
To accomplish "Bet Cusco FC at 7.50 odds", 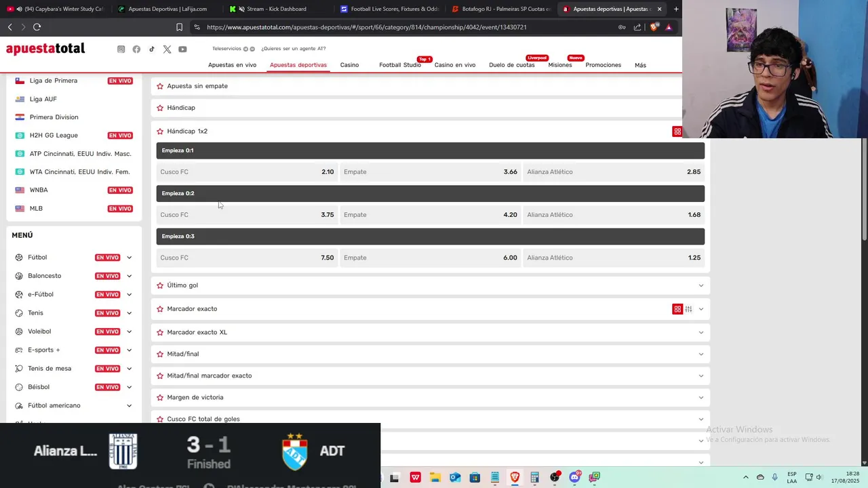I will tap(247, 258).
